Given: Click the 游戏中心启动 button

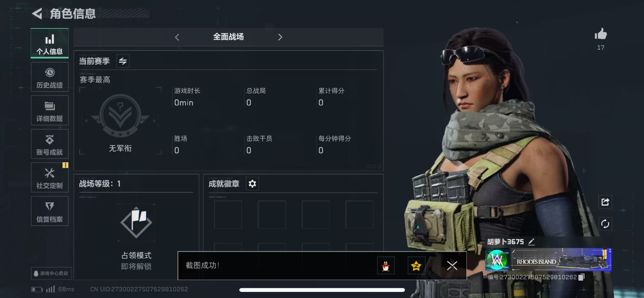Looking at the screenshot, I should tap(51, 273).
